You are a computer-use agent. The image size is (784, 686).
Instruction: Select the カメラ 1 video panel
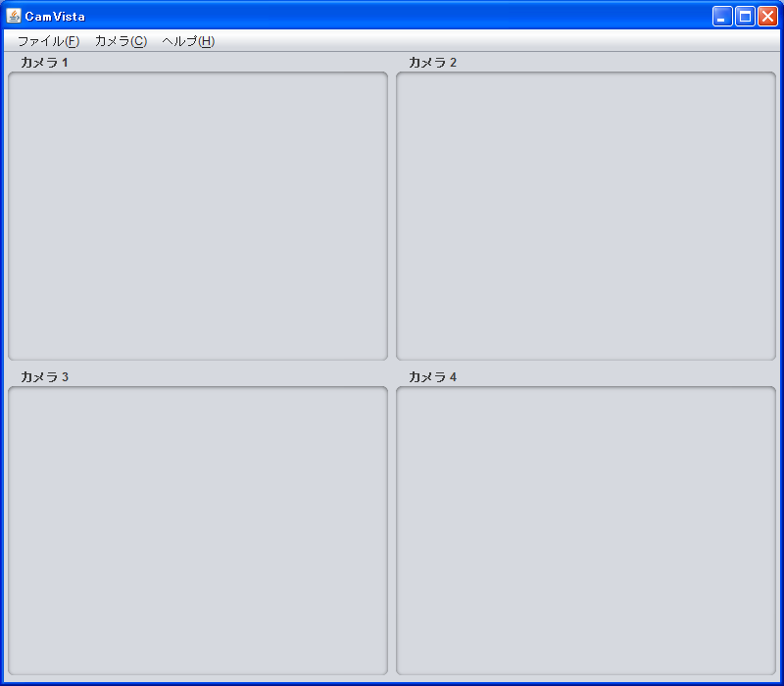click(198, 216)
